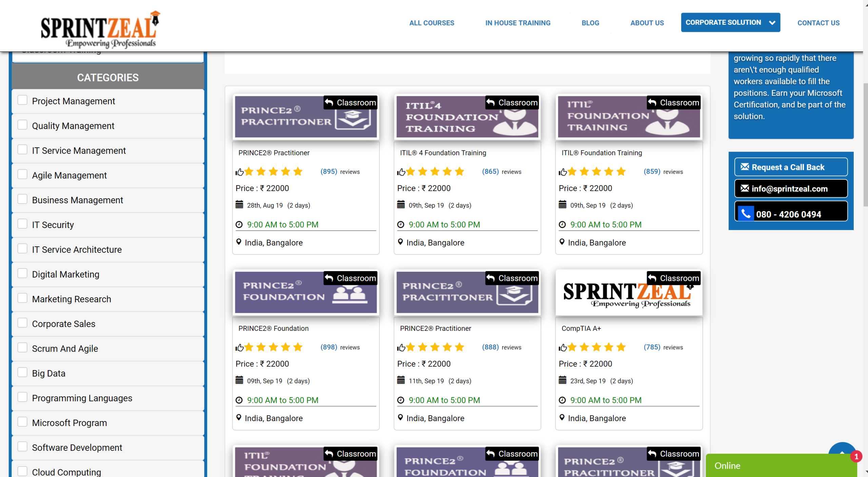Enable the IT Service Architecture checkbox
Image resolution: width=868 pixels, height=477 pixels.
click(x=22, y=249)
